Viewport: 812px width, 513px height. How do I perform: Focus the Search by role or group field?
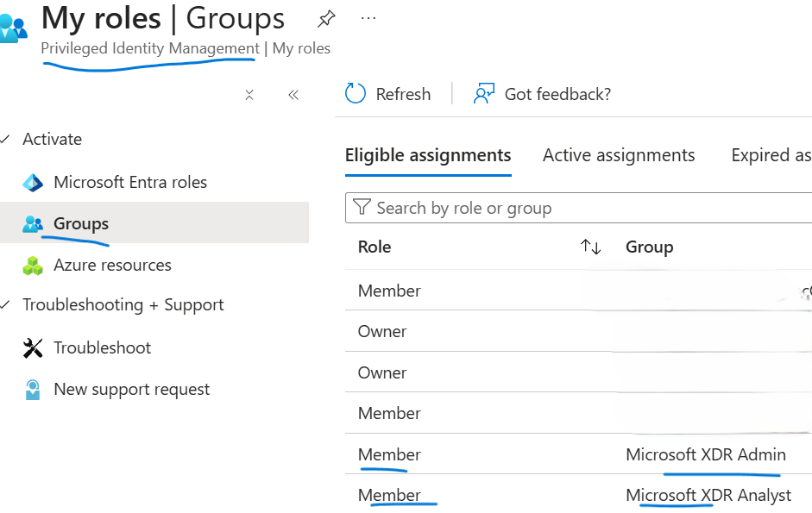click(578, 208)
